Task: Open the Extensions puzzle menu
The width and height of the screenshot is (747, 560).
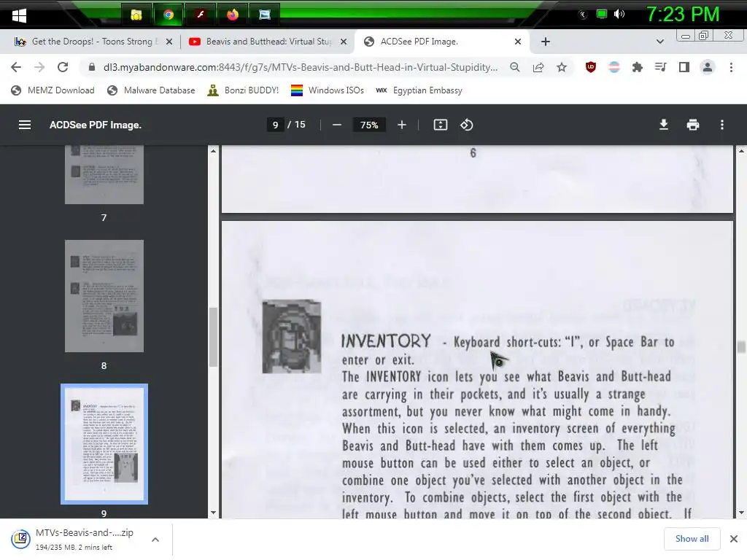Action: (638, 67)
